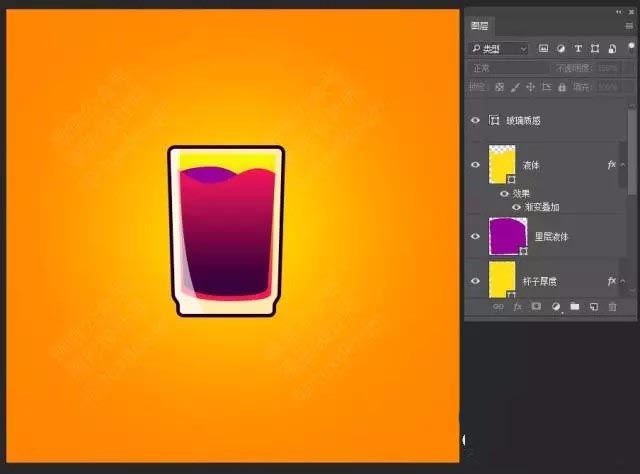
Task: Delete layer trash icon
Action: click(x=613, y=307)
